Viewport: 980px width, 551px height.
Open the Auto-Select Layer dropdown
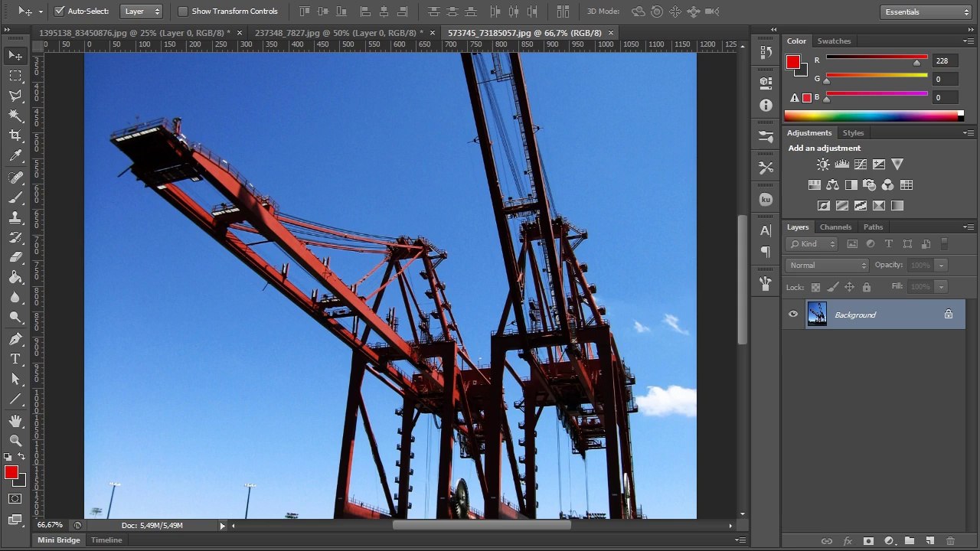[142, 11]
